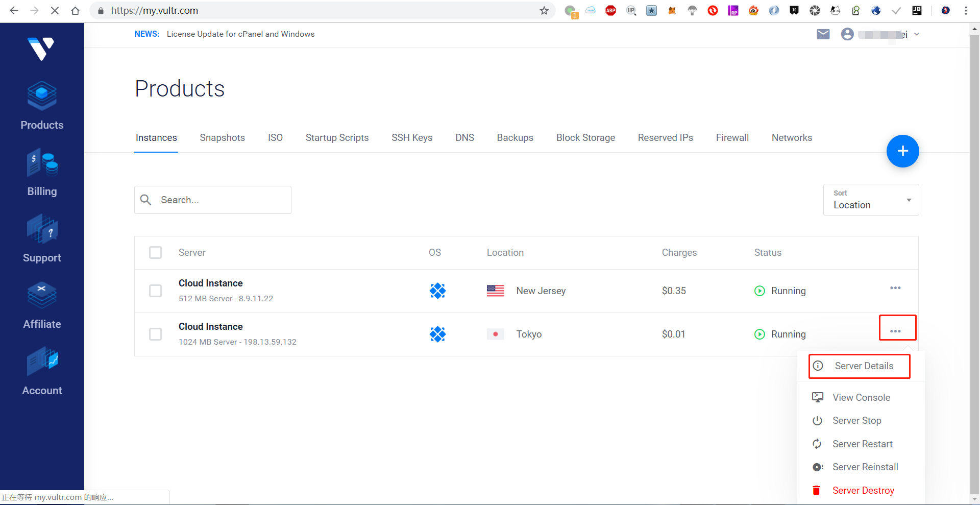Click the Japan flag icon
The width and height of the screenshot is (980, 505).
(x=495, y=334)
